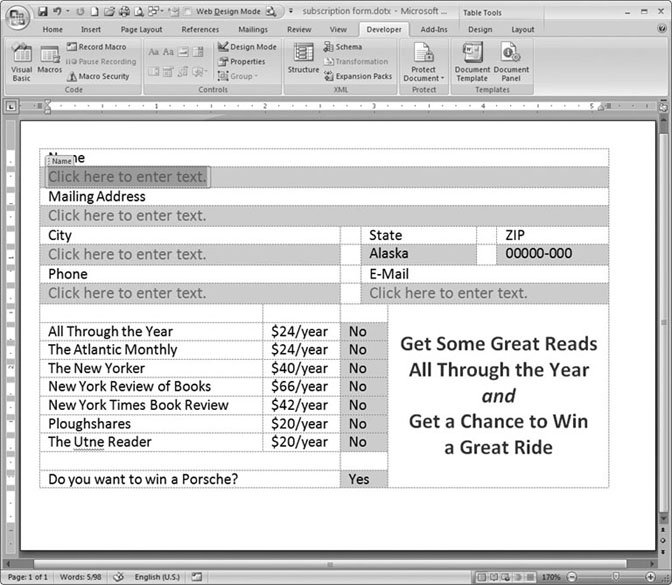Open Print Preview from quick toolbar
Image resolution: width=672 pixels, height=585 pixels.
[139, 12]
